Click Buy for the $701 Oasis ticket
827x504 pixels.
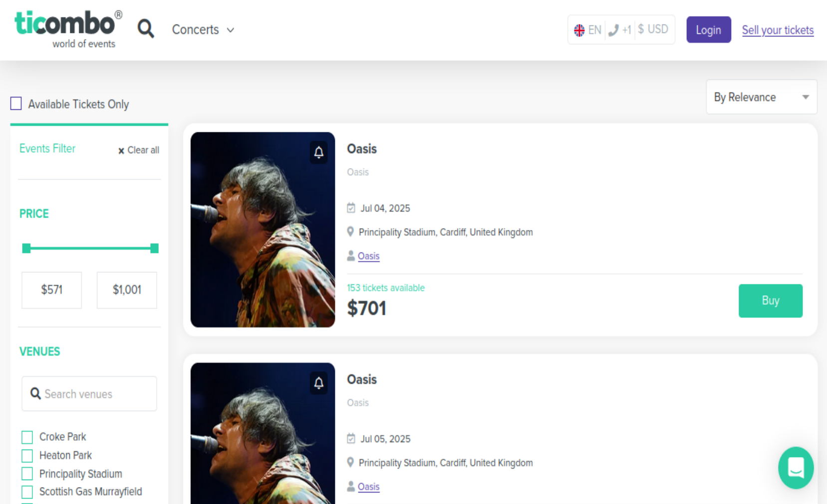pyautogui.click(x=770, y=300)
